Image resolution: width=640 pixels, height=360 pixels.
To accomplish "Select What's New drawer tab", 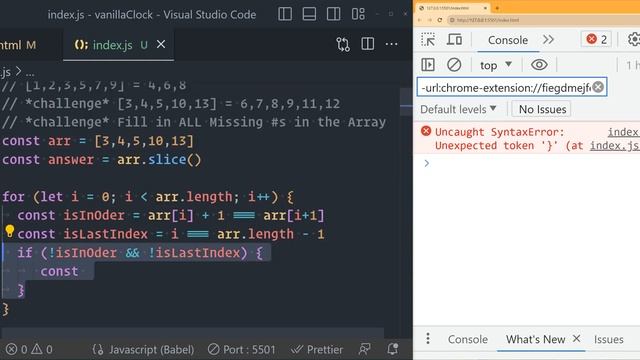I will tap(536, 339).
